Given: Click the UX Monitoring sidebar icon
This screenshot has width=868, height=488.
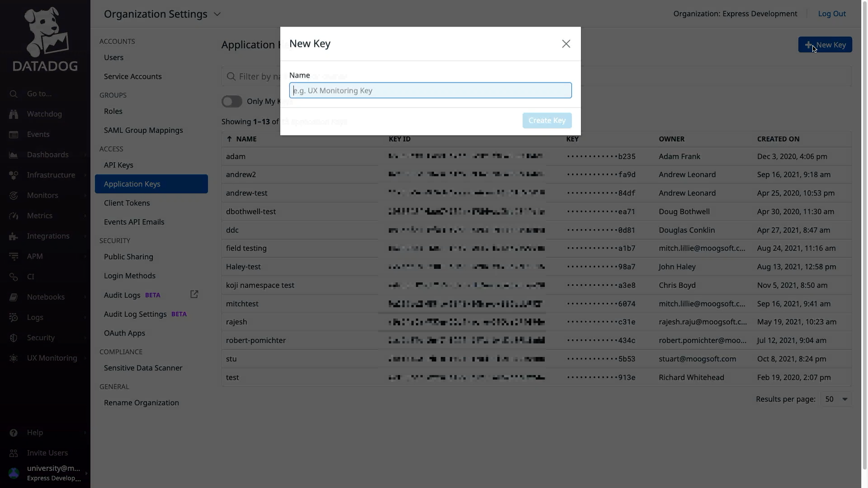Looking at the screenshot, I should [14, 358].
